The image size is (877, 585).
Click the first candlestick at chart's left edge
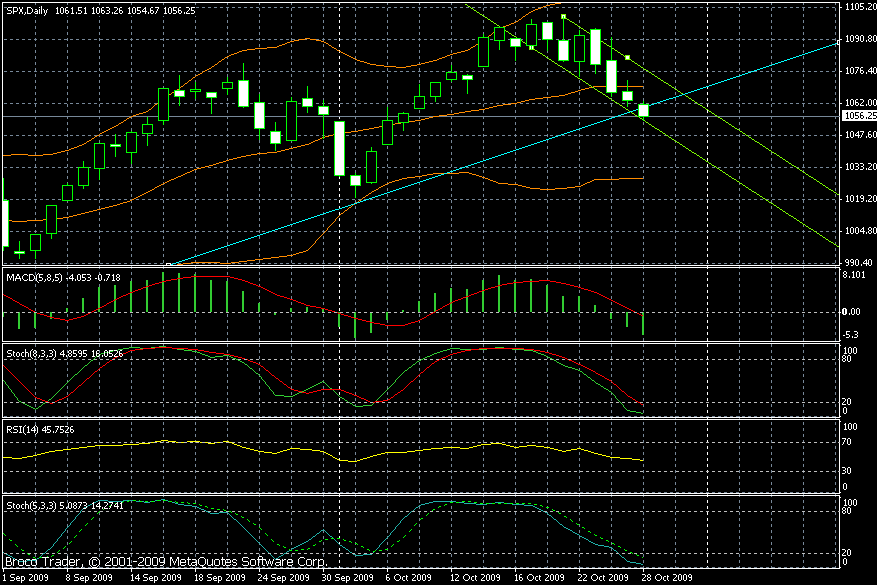coord(6,222)
